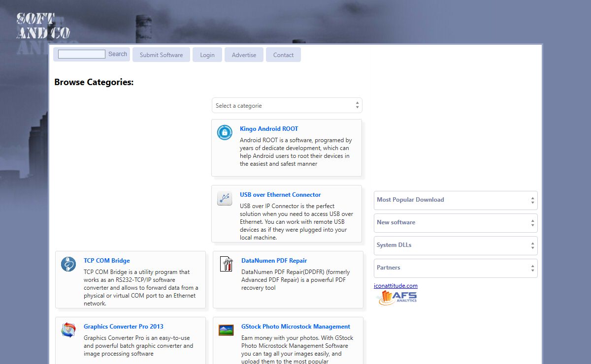
Task: Open the Graphics Converter Pro 2013 link
Action: 124,327
